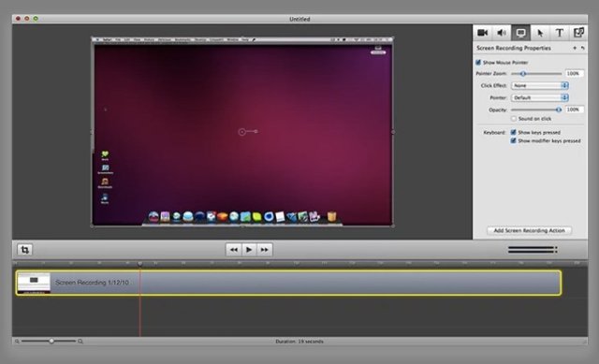Click the Opacity slider handle
The image size is (599, 364).
click(x=559, y=109)
